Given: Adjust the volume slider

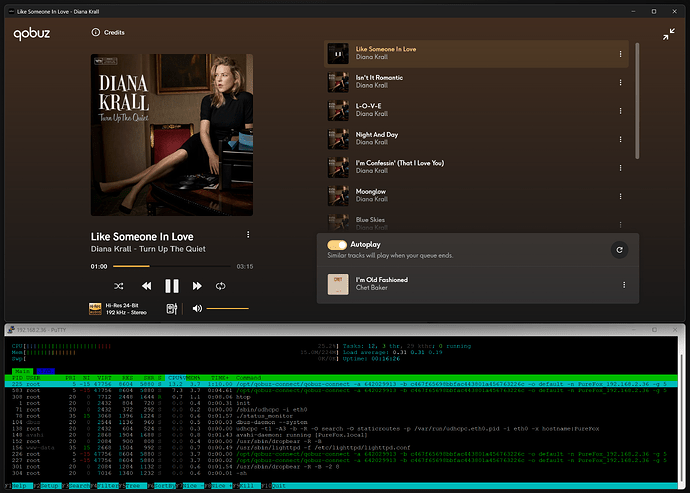Looking at the screenshot, I should pyautogui.click(x=227, y=309).
